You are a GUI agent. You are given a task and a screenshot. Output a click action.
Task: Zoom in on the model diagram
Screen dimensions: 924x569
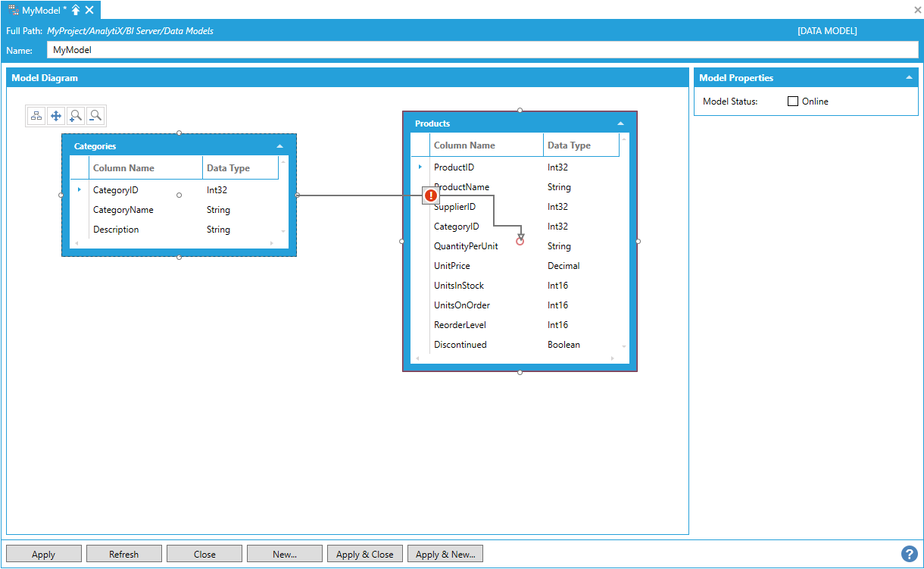(76, 116)
